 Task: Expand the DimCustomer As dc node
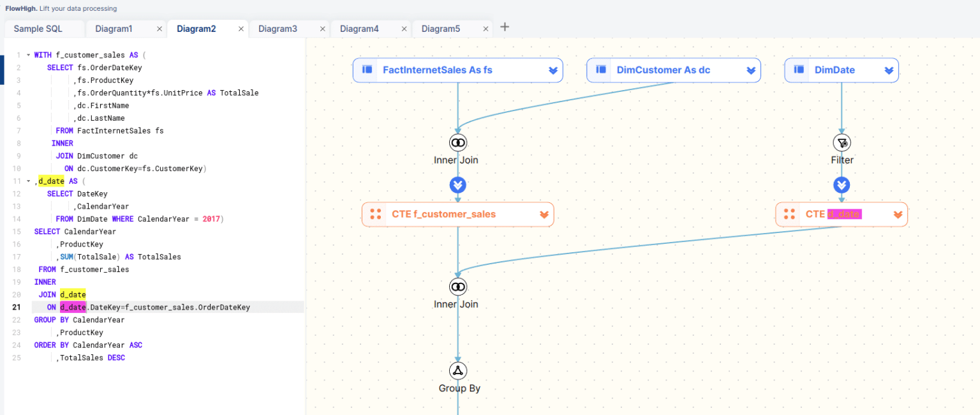751,70
